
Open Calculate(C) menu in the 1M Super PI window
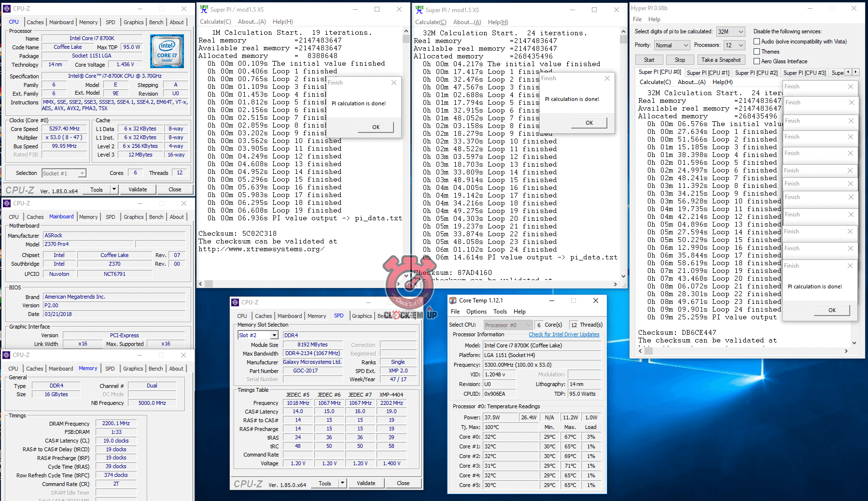[x=215, y=22]
